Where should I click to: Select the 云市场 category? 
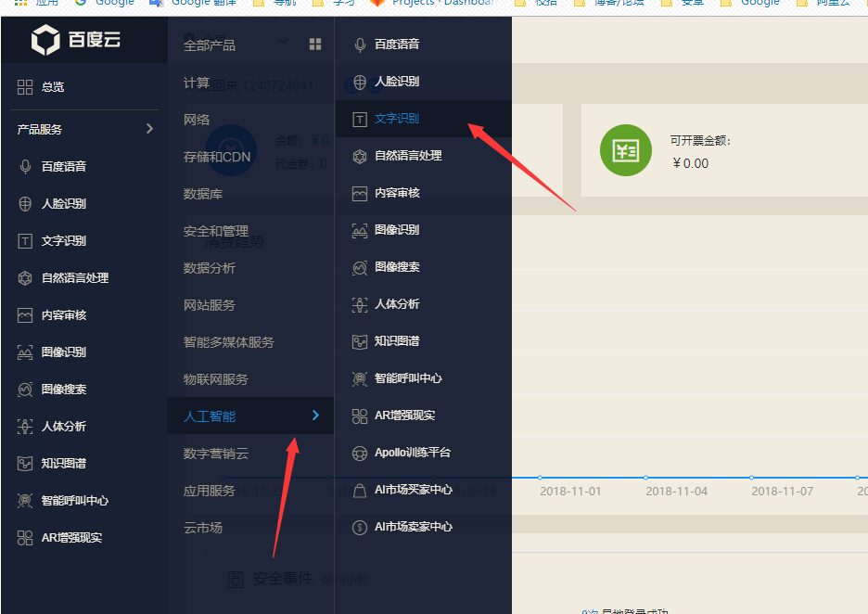click(203, 528)
